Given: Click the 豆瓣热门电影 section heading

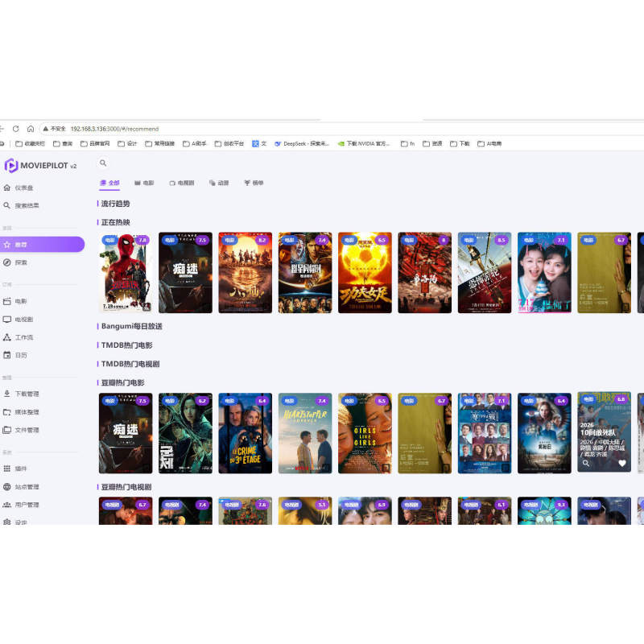Looking at the screenshot, I should (x=123, y=383).
